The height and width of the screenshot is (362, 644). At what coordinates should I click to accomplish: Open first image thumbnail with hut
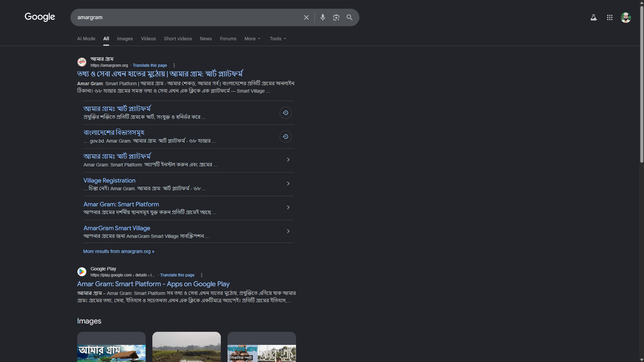(x=111, y=347)
